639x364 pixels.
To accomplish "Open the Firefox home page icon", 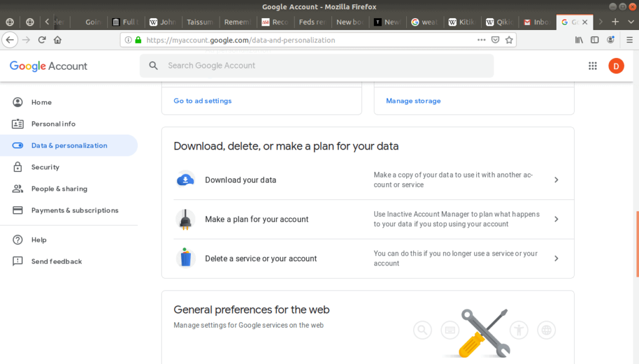I will 57,40.
